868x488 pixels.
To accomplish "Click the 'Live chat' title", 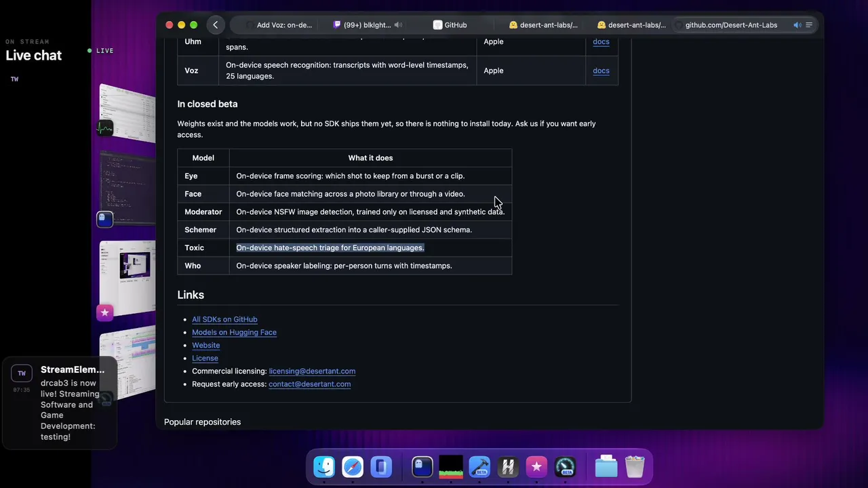I will click(34, 56).
